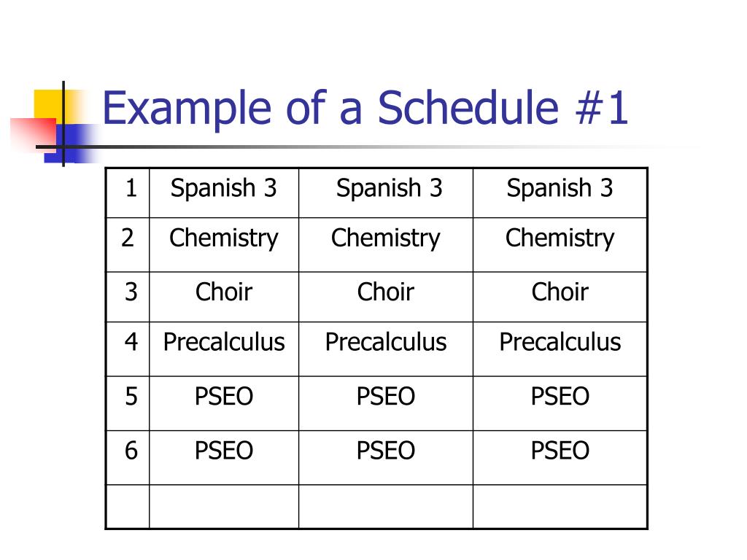This screenshot has width=747, height=560.
Task: Select first column PSEO cell in period 5
Action: [224, 403]
